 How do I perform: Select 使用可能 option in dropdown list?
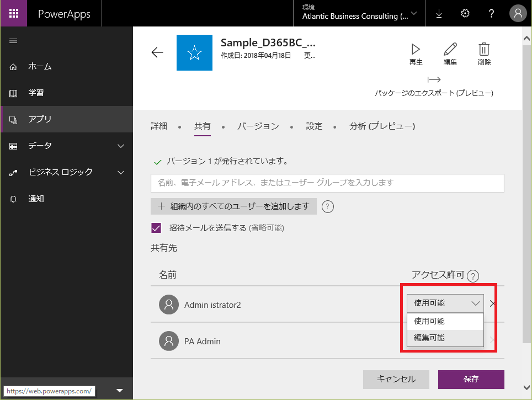(445, 321)
